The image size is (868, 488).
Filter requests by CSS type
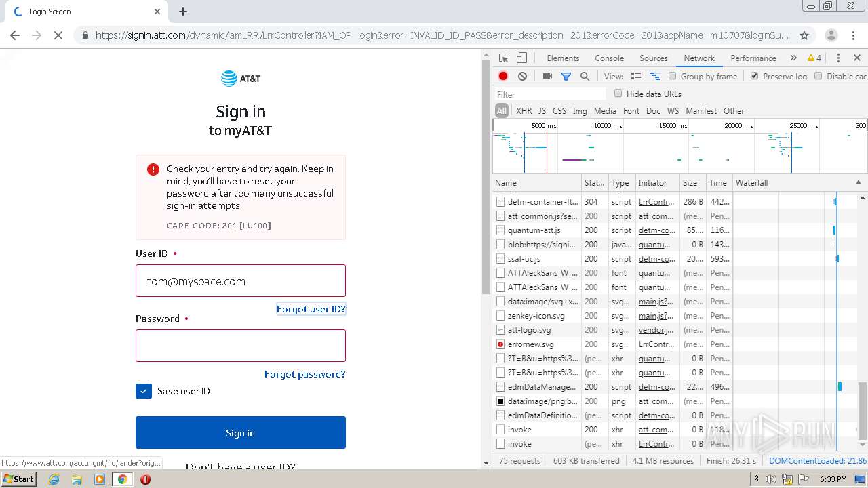(x=559, y=110)
